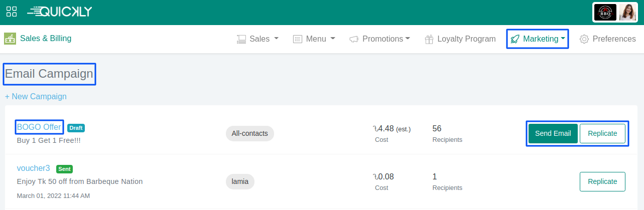Replicate the voucher3 campaign
Screen dimensions: 644x210
[x=602, y=181]
